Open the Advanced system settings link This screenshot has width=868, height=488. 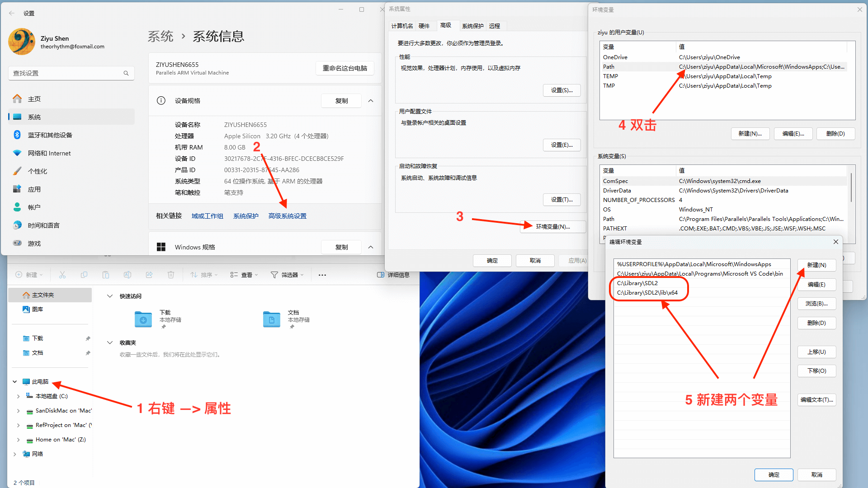(x=288, y=216)
